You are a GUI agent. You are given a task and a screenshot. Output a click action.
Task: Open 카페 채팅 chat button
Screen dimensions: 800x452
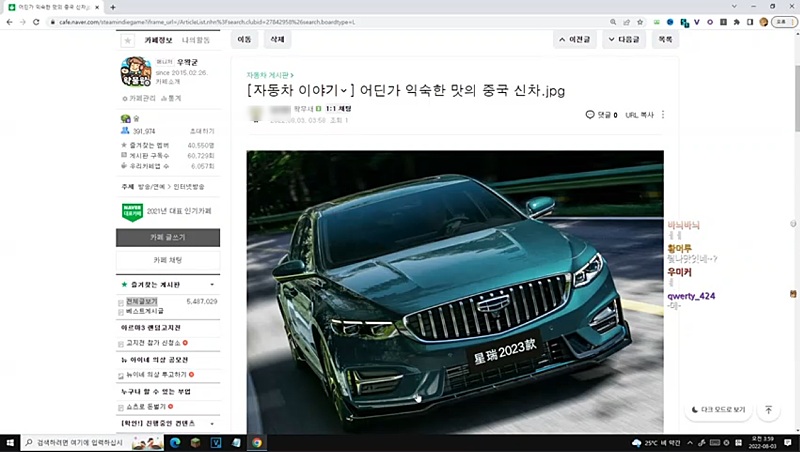[x=168, y=260]
